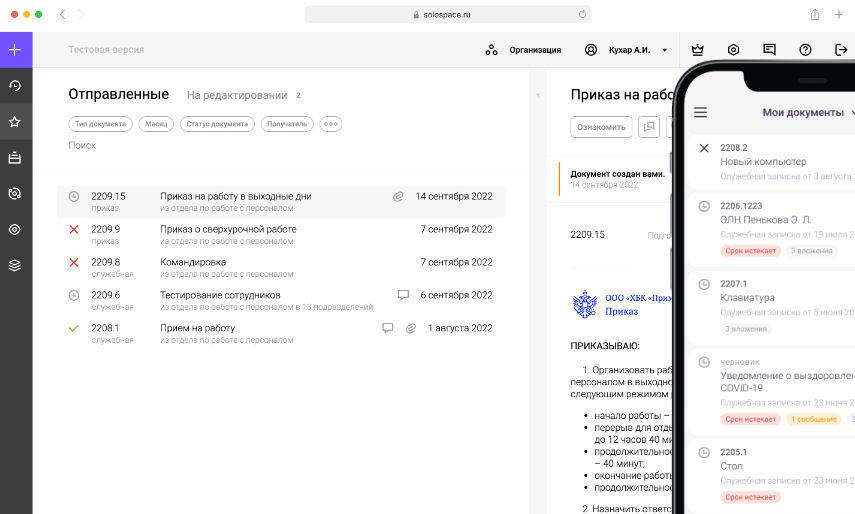Collapse the document list panel arrow

[538, 95]
